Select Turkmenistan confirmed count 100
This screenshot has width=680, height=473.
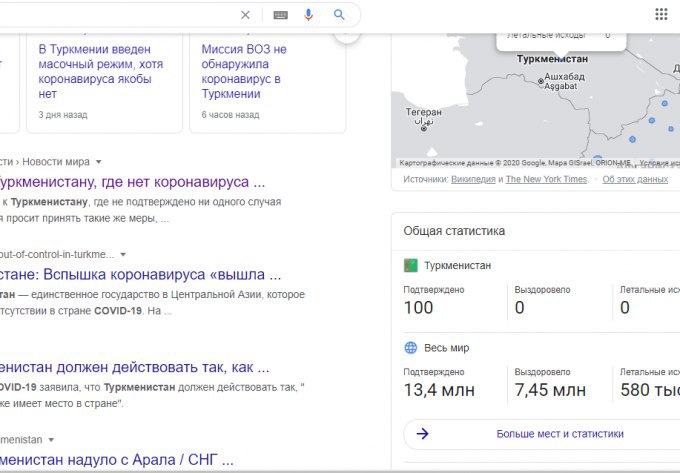pyautogui.click(x=418, y=307)
